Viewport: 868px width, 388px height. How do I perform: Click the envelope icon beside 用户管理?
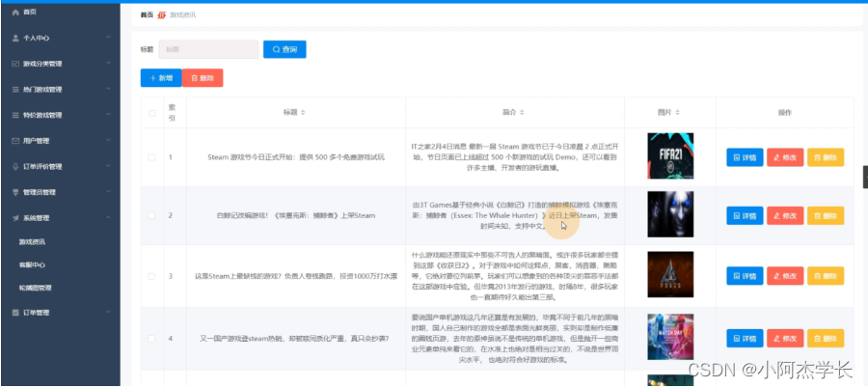click(15, 141)
